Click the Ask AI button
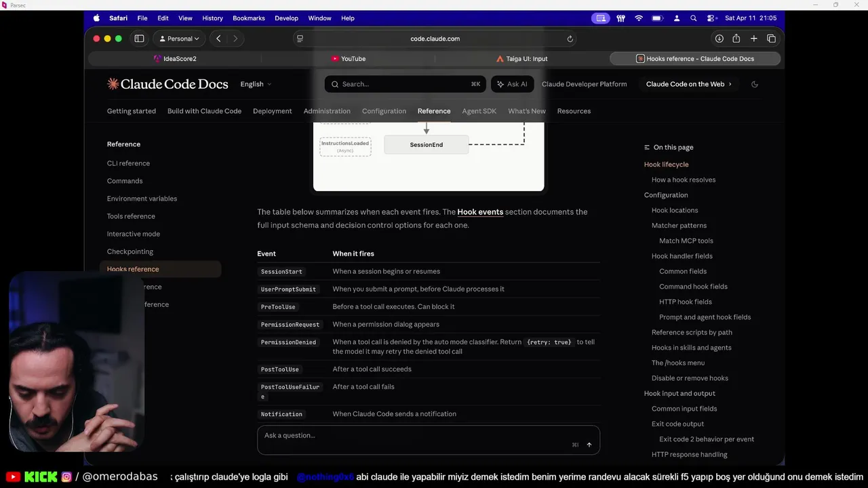This screenshot has height=488, width=868. point(512,84)
